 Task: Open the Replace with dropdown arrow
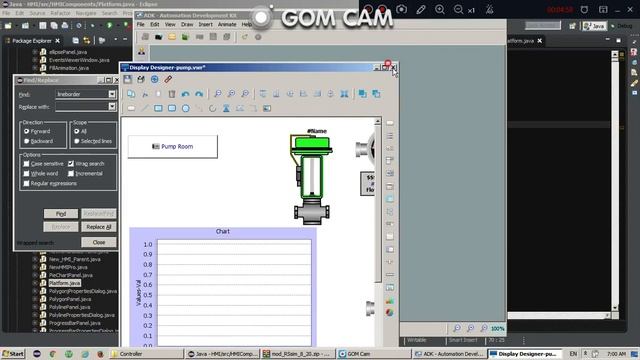point(112,107)
